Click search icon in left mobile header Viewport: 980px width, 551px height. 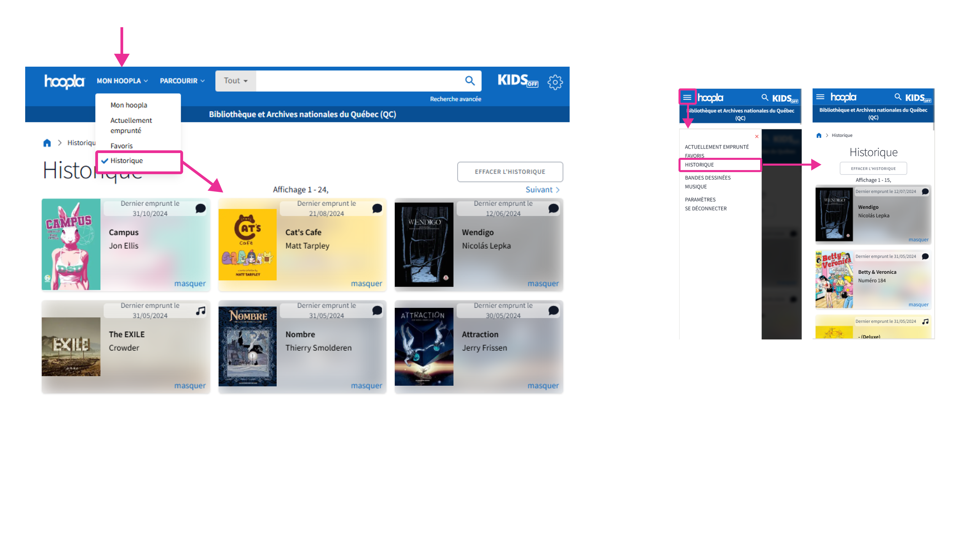point(765,97)
